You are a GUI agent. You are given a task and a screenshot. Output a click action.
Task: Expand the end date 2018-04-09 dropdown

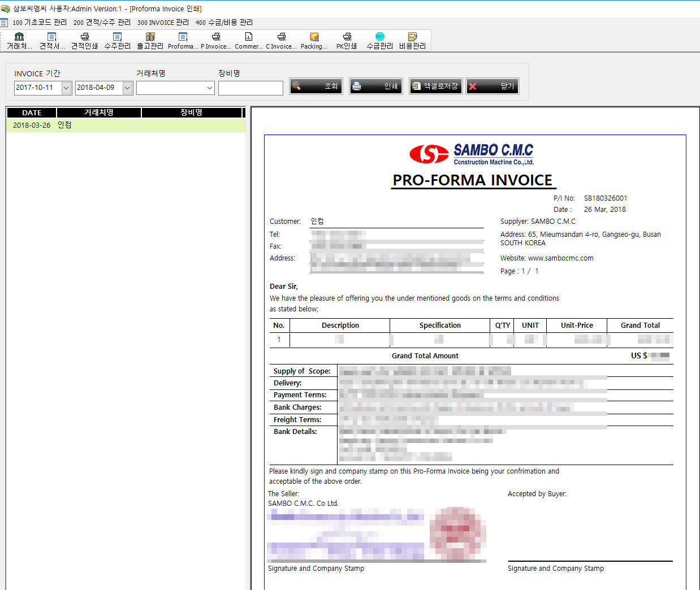(127, 88)
